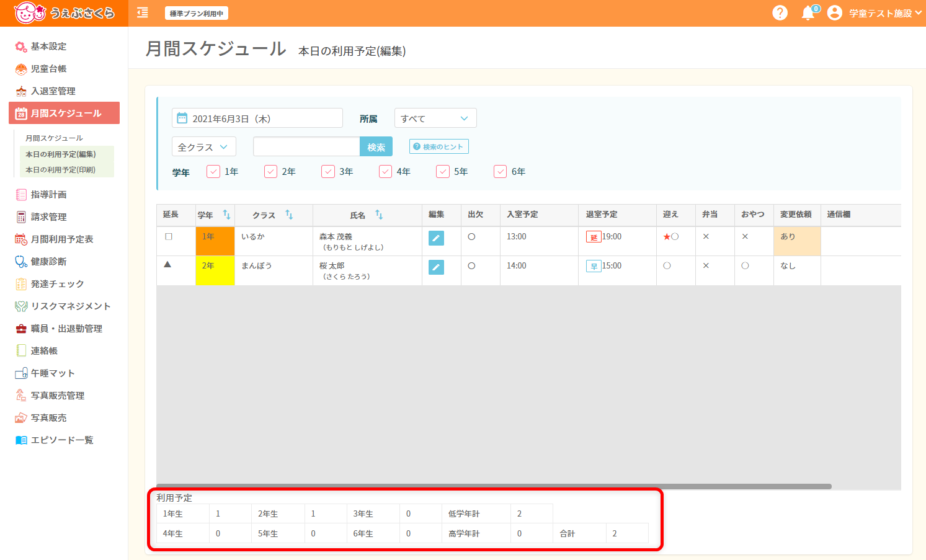Sort the table by 学年 column
Image resolution: width=926 pixels, height=560 pixels.
[226, 215]
